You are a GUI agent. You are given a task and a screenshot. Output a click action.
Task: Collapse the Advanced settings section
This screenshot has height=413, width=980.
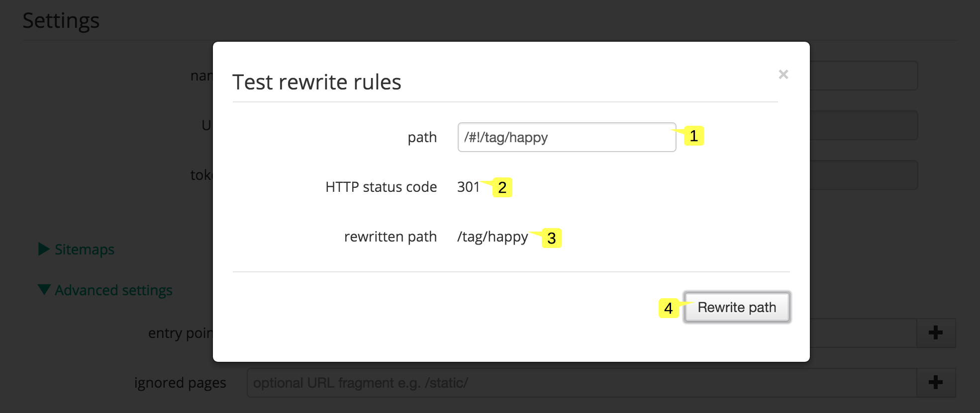pos(105,290)
